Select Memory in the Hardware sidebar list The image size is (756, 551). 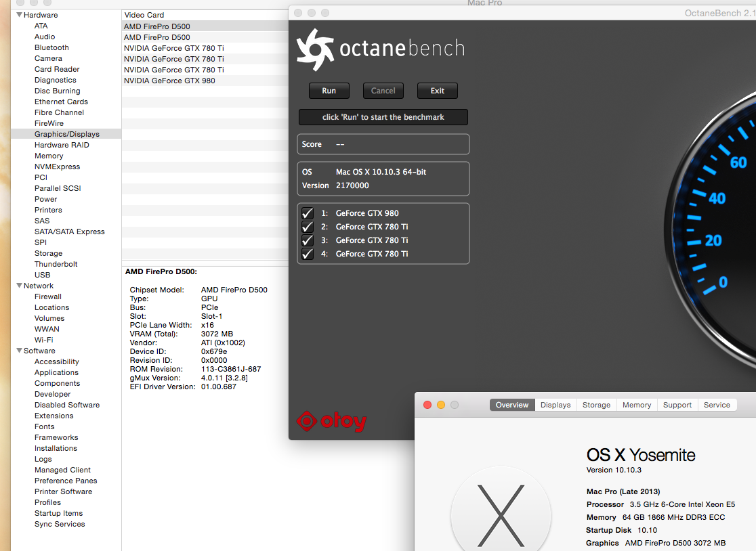click(49, 156)
